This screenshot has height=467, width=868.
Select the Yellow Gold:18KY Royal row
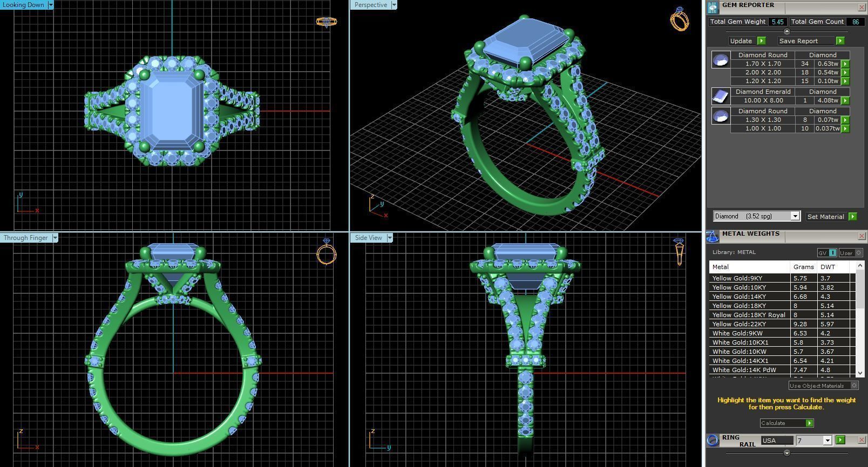point(782,315)
